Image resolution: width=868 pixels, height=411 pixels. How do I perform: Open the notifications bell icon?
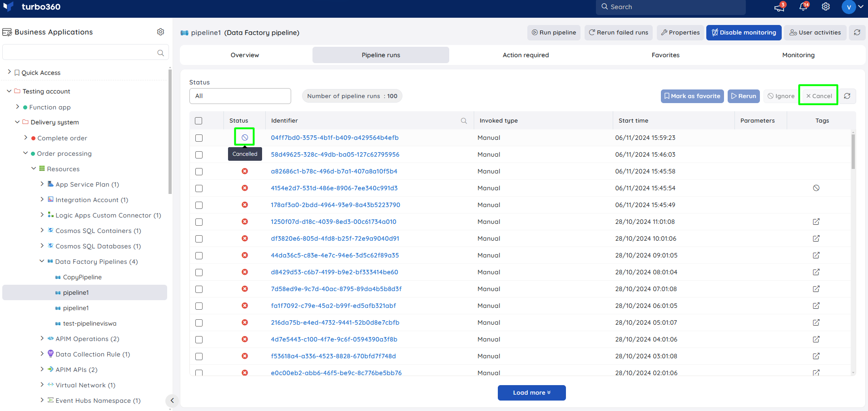pos(803,7)
